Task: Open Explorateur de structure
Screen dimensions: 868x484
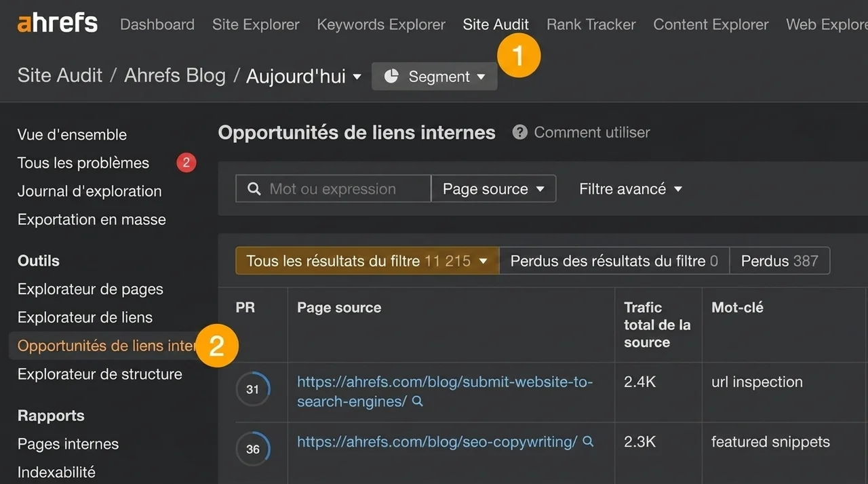Action: click(100, 374)
